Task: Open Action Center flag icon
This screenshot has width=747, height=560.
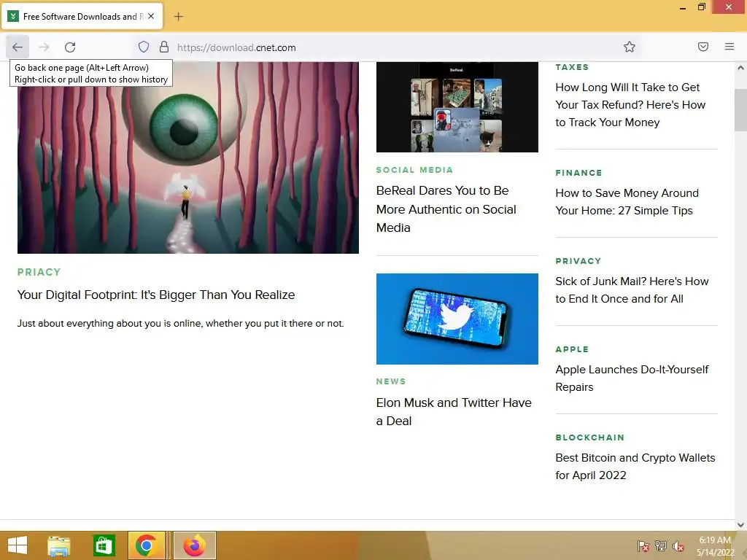Action: pos(643,546)
